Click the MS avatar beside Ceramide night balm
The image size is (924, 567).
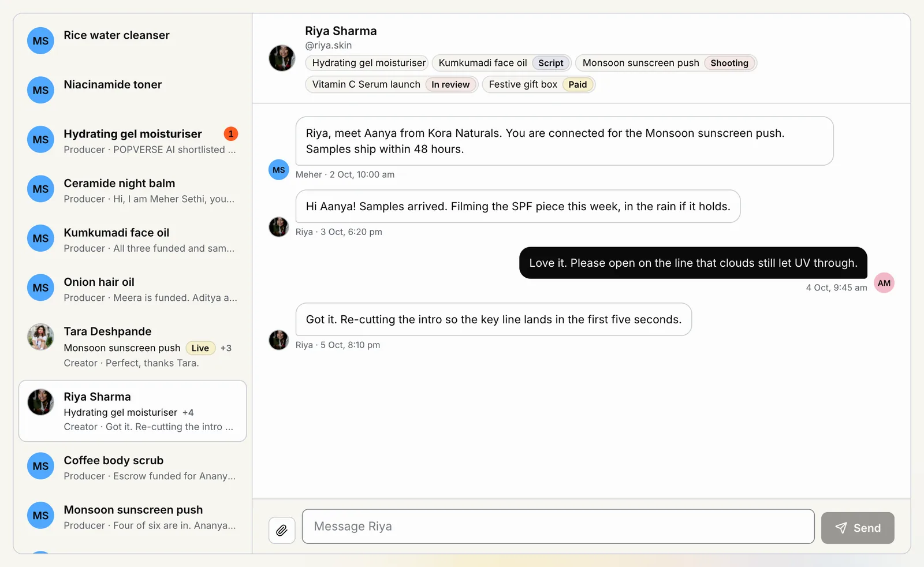(x=40, y=189)
